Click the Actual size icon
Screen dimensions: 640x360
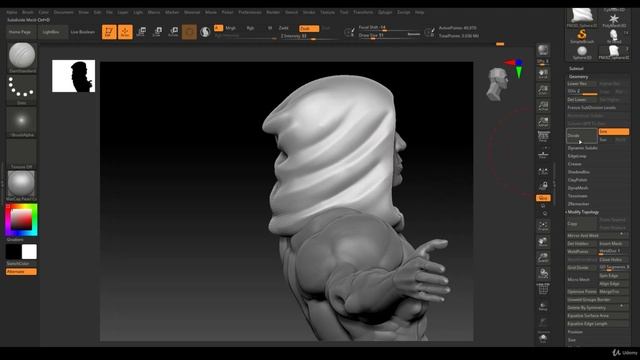[x=543, y=106]
